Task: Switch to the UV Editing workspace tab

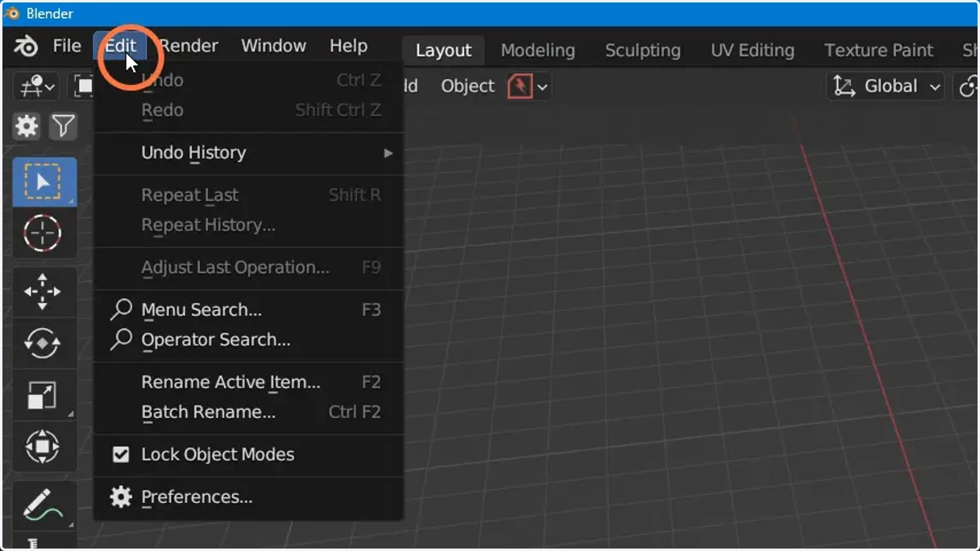Action: [x=752, y=50]
